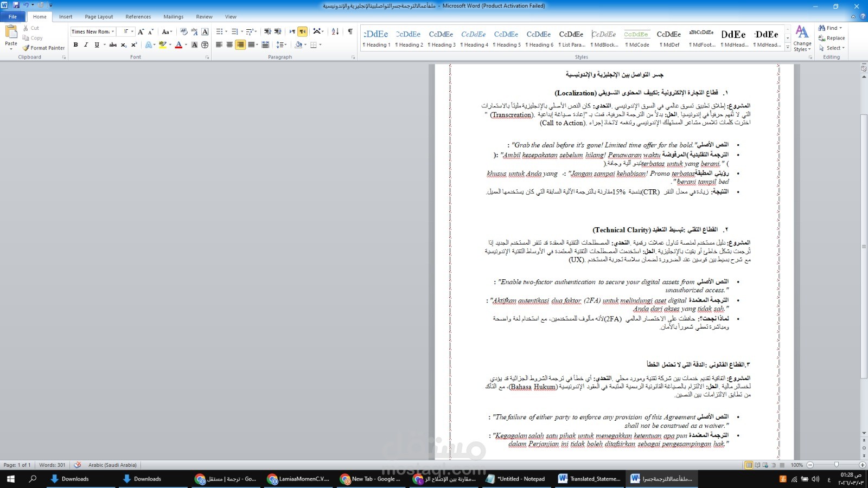This screenshot has width=868, height=488.
Task: Grow the font size
Action: click(141, 31)
